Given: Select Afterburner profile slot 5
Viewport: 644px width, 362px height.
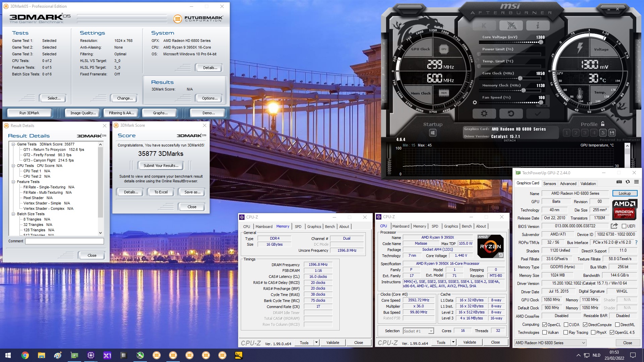Looking at the screenshot, I should click(603, 133).
